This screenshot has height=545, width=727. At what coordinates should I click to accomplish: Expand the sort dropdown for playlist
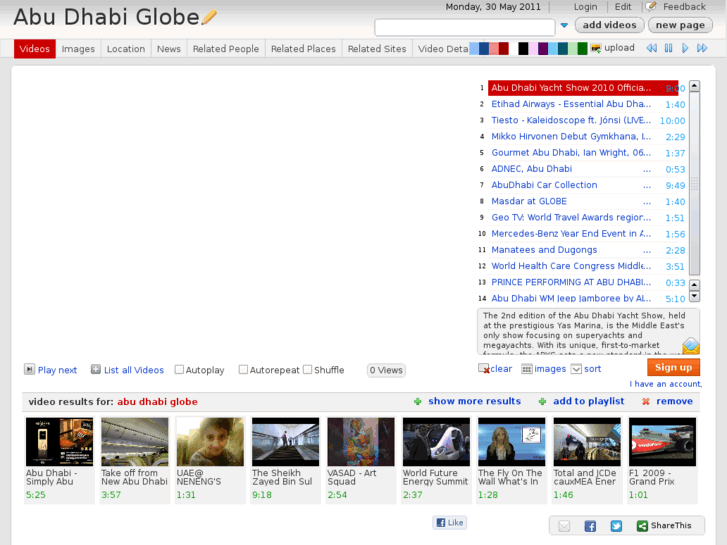[576, 369]
